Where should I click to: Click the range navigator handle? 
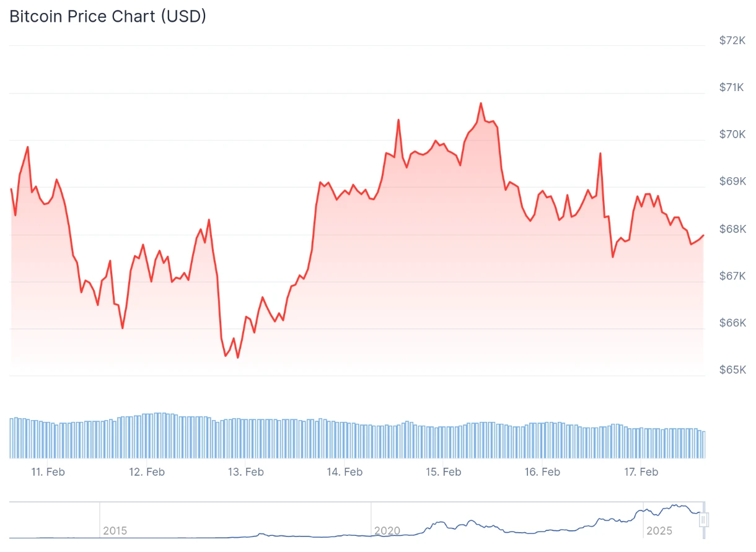click(x=703, y=519)
